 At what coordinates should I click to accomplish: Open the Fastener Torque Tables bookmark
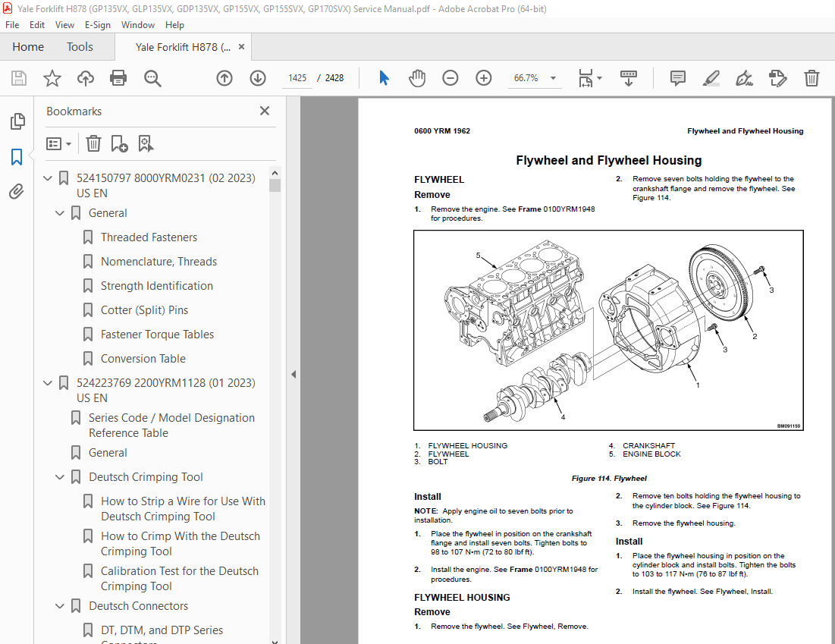pyautogui.click(x=158, y=335)
